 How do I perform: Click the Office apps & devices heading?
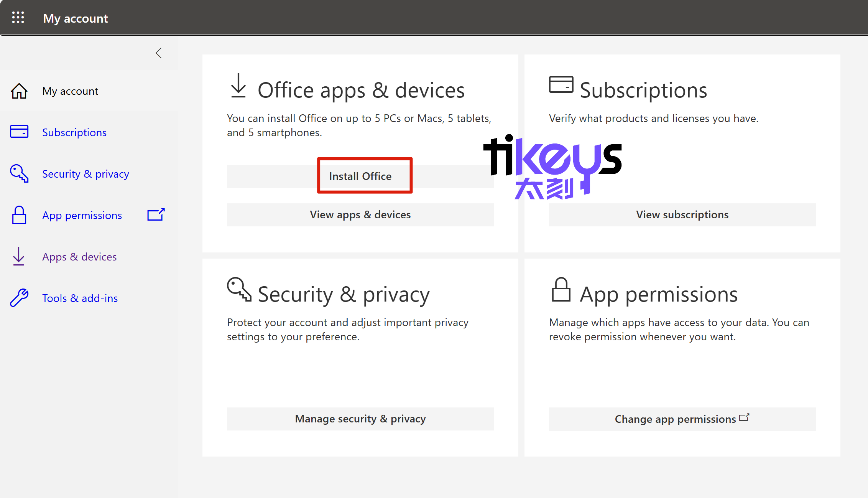361,90
